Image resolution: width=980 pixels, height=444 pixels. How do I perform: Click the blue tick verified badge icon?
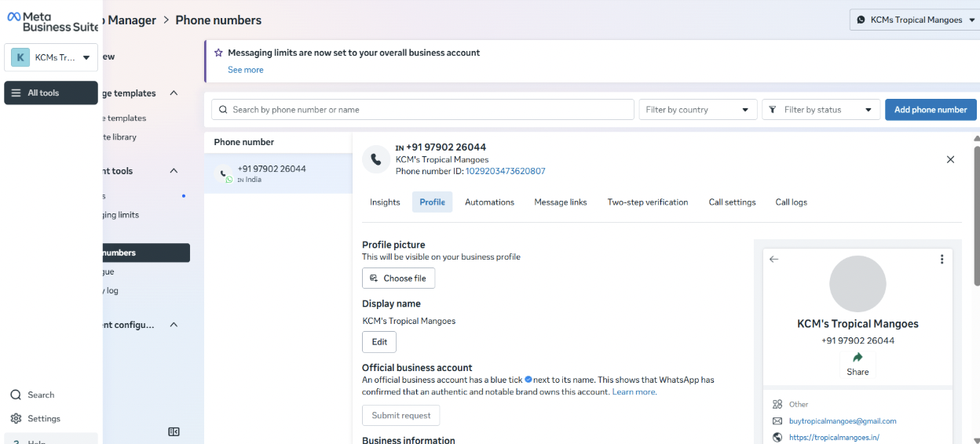coord(528,379)
